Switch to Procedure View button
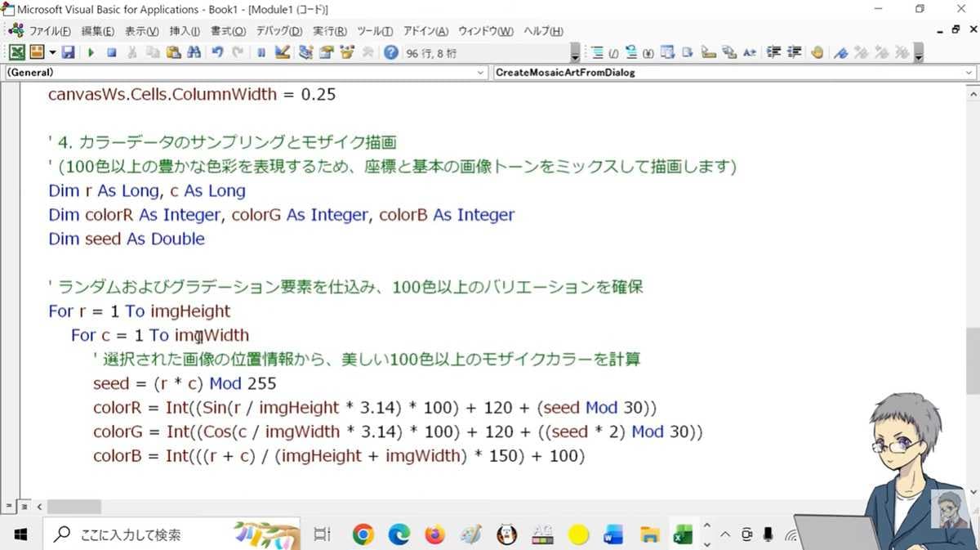Viewport: 980px width, 550px height. coord(9,507)
